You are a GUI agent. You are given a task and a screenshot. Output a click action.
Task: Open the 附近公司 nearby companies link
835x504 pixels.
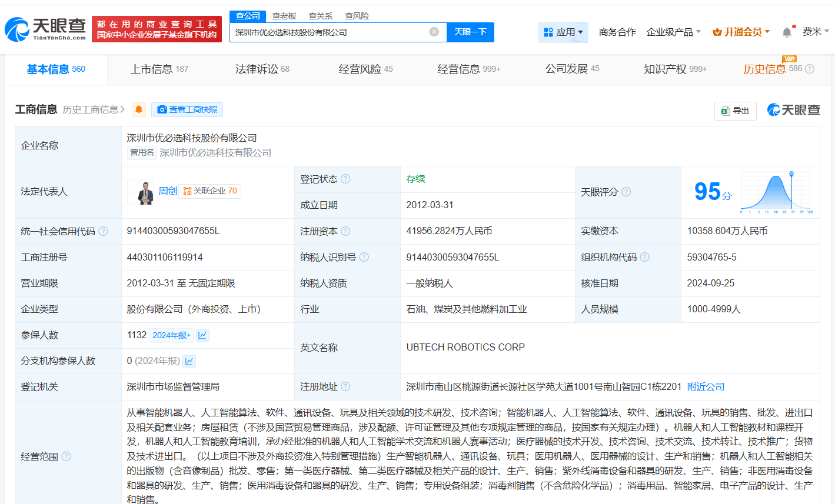pyautogui.click(x=706, y=387)
